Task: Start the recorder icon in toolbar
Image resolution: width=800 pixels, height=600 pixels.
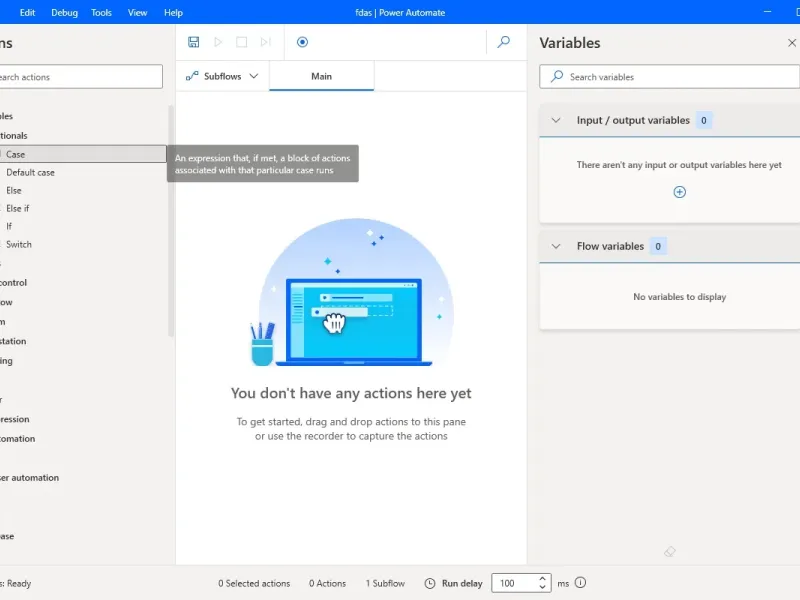Action: point(303,42)
